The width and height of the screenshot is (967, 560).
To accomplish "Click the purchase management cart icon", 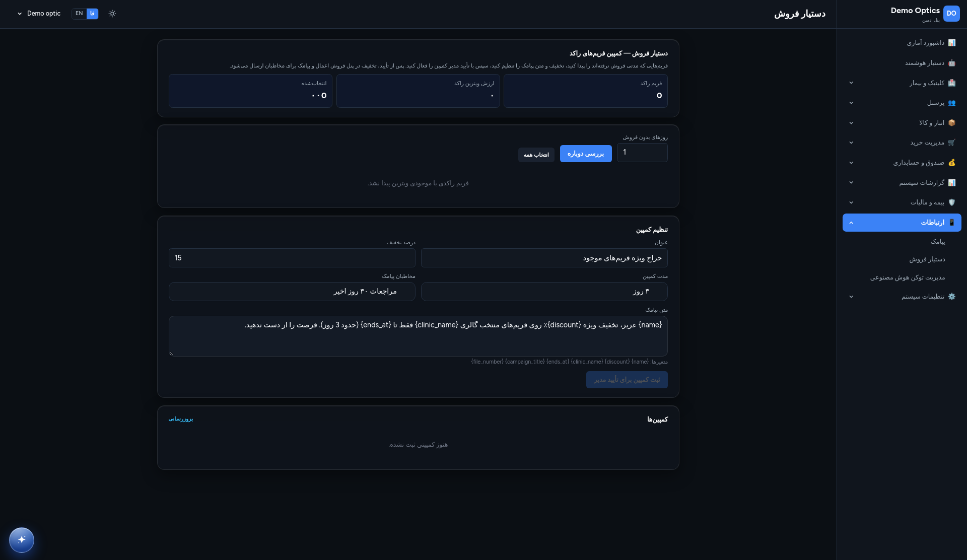I will click(x=951, y=143).
